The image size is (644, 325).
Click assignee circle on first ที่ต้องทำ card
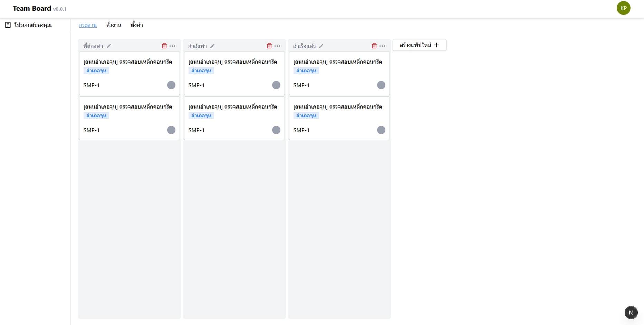[x=171, y=85]
